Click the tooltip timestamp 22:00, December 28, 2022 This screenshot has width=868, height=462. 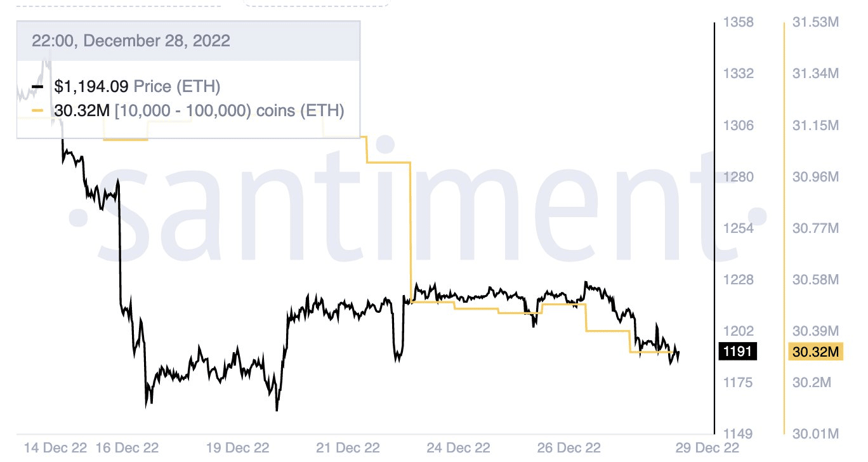[x=131, y=41]
